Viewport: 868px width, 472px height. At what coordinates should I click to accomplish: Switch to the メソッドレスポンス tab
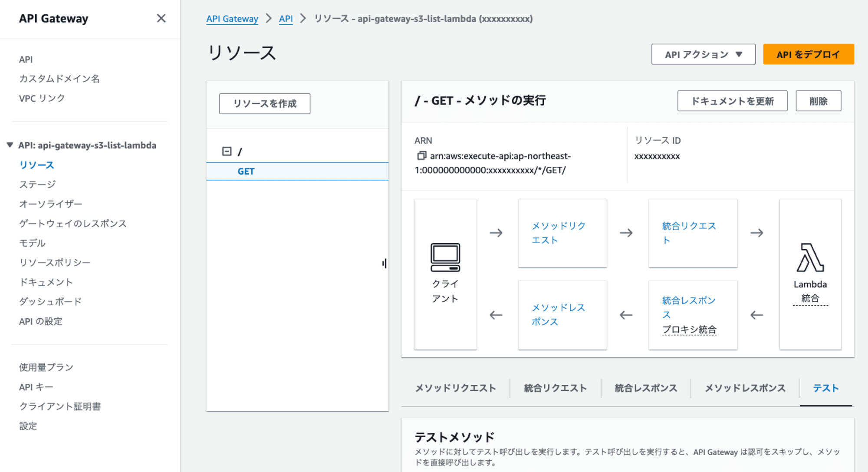(745, 388)
